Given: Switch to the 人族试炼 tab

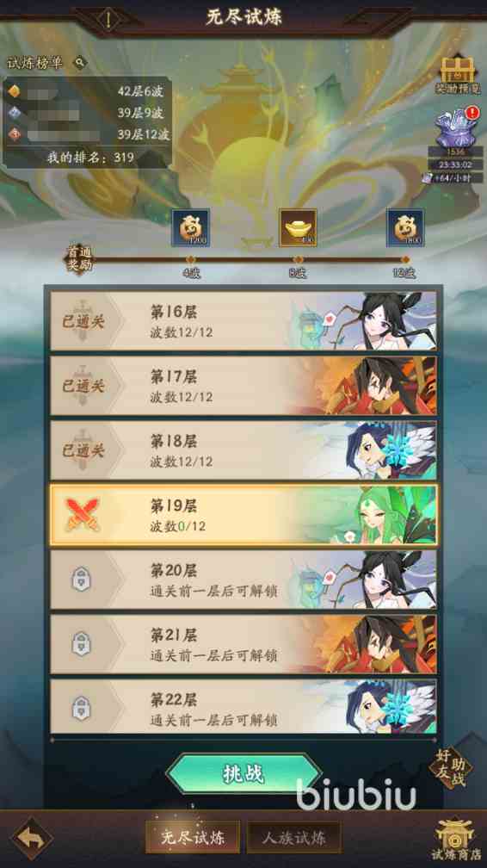Looking at the screenshot, I should pyautogui.click(x=294, y=838).
